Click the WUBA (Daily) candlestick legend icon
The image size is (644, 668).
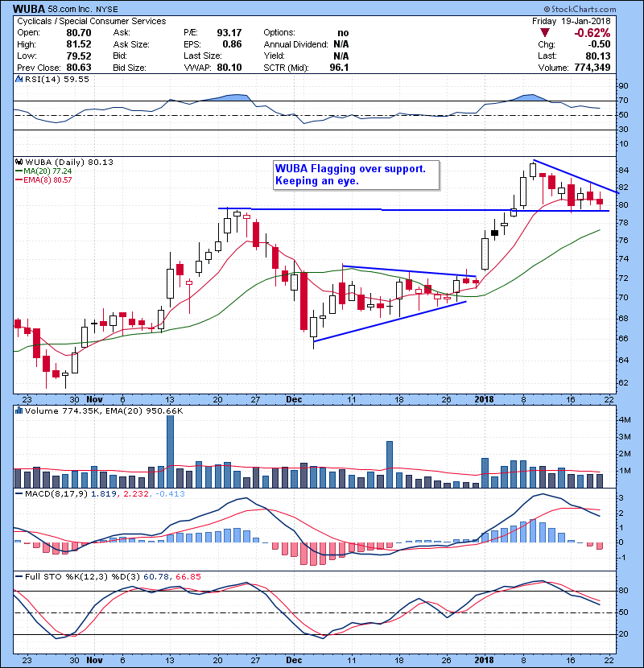click(x=19, y=162)
